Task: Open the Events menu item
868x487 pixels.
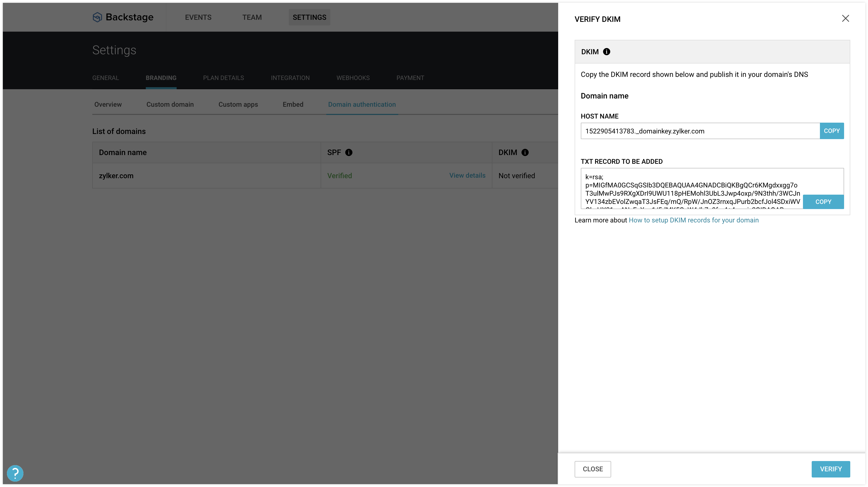Action: 198,17
